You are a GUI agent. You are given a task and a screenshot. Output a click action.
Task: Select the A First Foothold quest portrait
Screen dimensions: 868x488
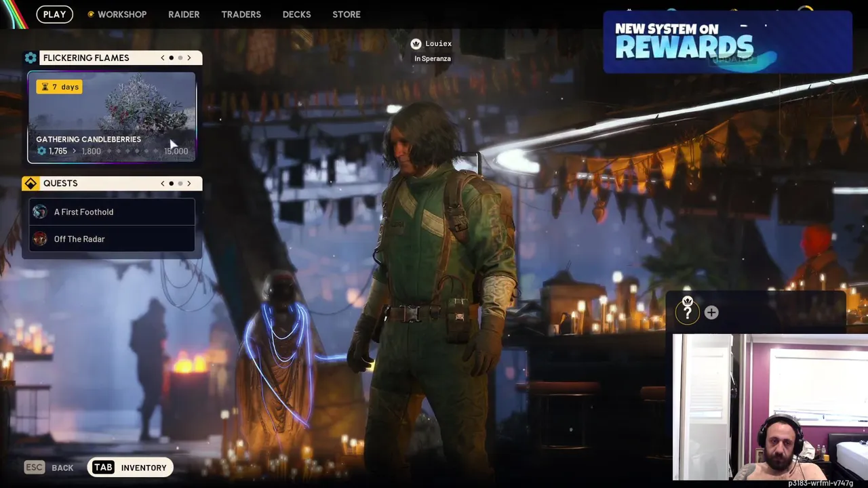(40, 212)
